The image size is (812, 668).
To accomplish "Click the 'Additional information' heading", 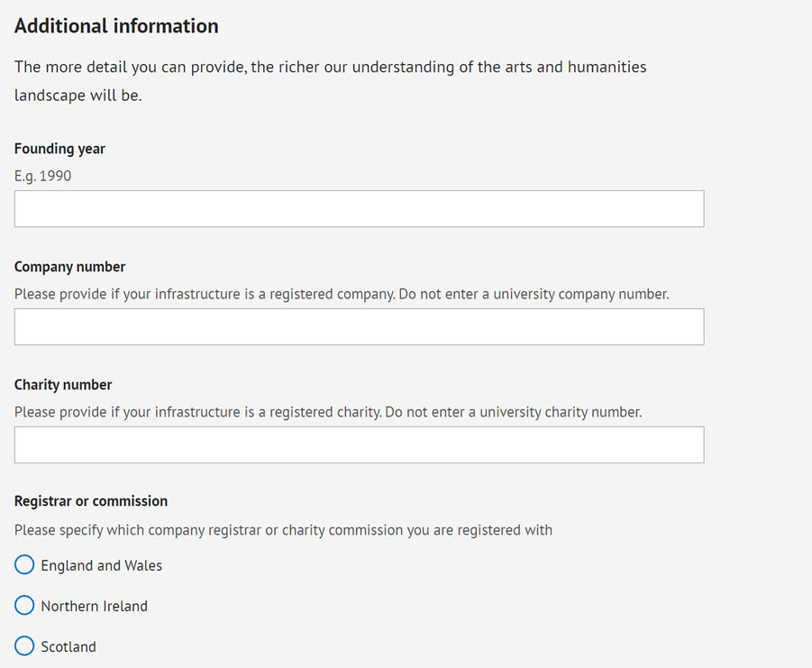I will coord(116,26).
